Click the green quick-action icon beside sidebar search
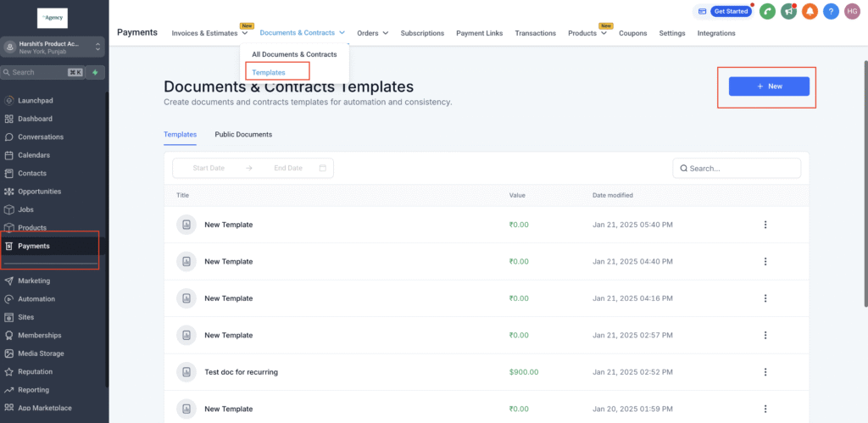Image resolution: width=868 pixels, height=423 pixels. tap(95, 72)
